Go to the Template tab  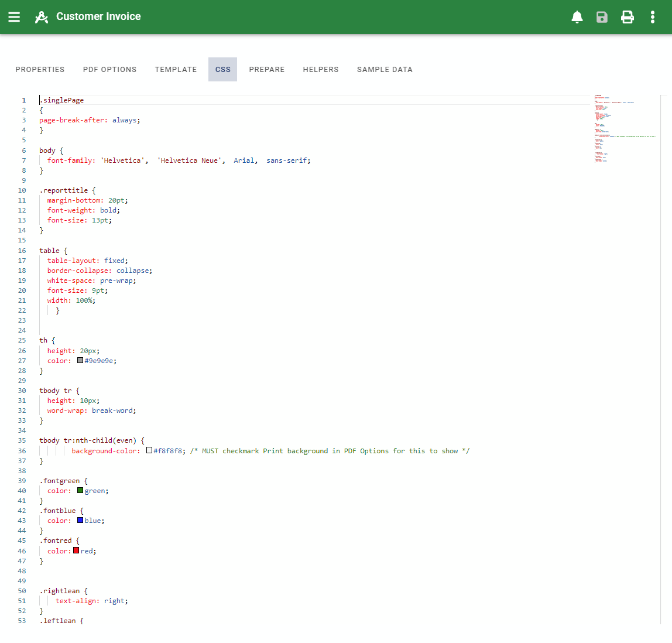click(176, 70)
